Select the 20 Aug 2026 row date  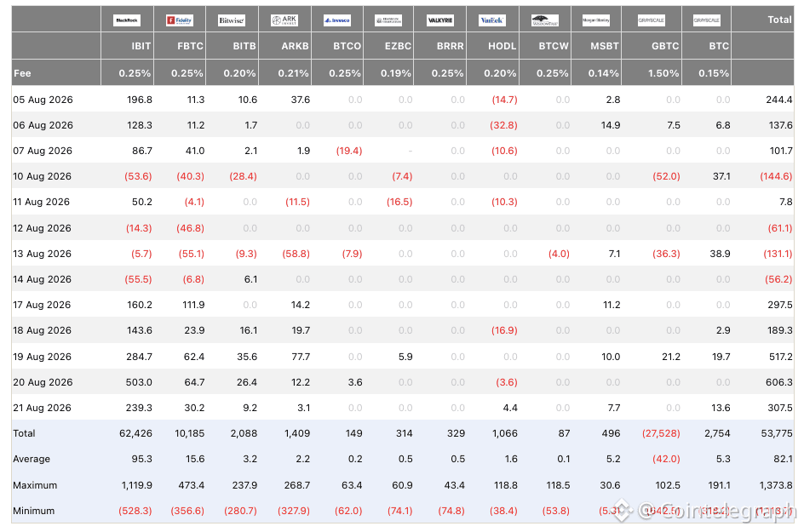click(x=43, y=382)
